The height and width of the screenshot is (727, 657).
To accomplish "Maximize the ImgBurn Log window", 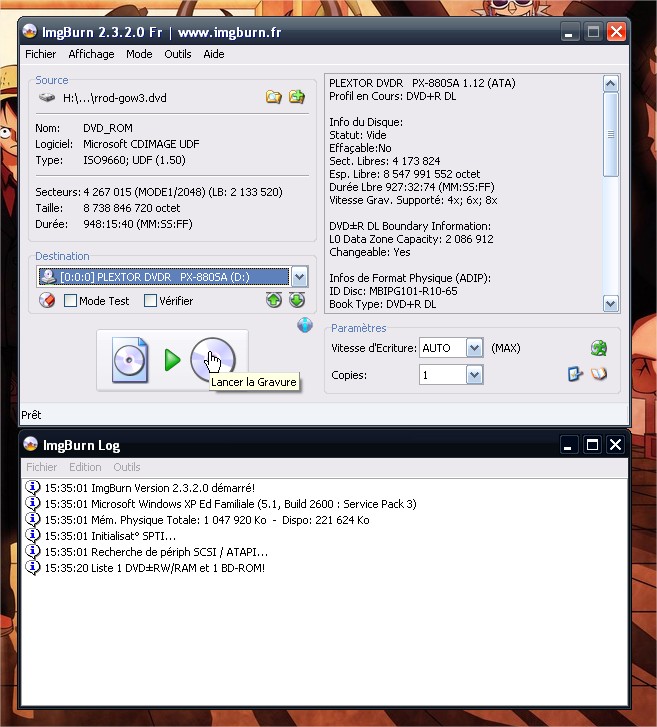I will (x=592, y=445).
